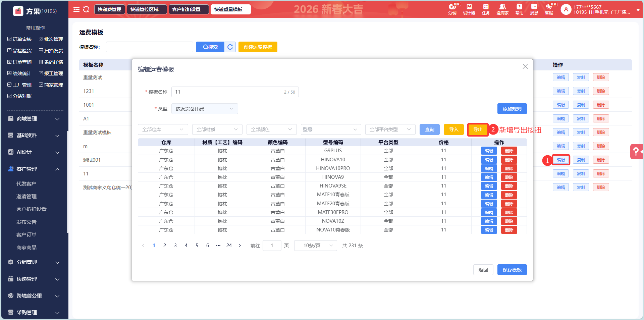Click the 模板名称 search input field
644x320 pixels.
150,47
